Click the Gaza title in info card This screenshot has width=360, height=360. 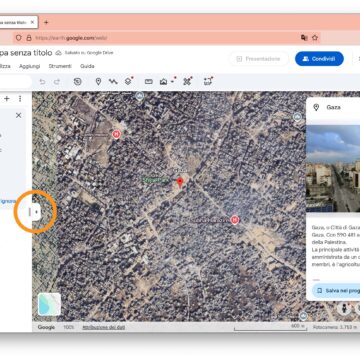(x=333, y=107)
